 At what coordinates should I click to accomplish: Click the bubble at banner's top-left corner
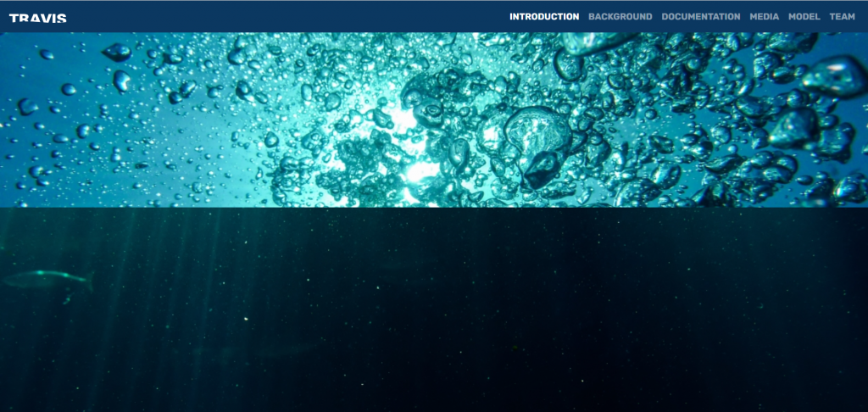point(117,53)
